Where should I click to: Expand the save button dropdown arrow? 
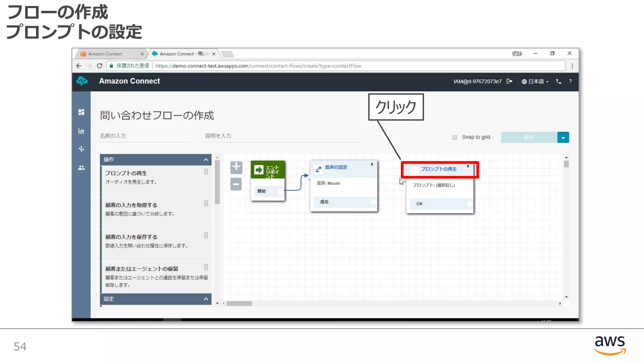click(563, 137)
